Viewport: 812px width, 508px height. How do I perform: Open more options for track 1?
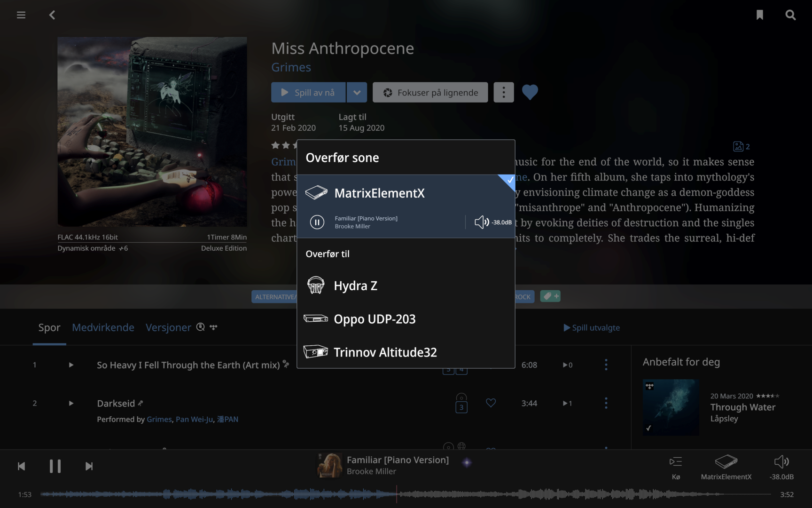pyautogui.click(x=606, y=365)
